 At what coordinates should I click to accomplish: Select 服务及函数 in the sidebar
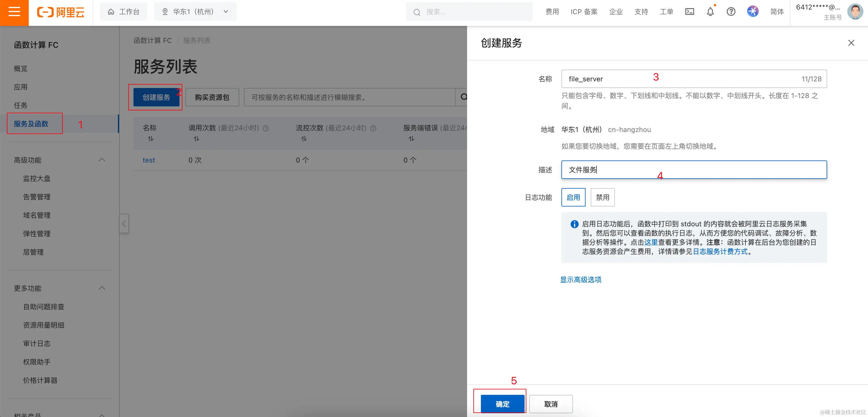click(31, 124)
